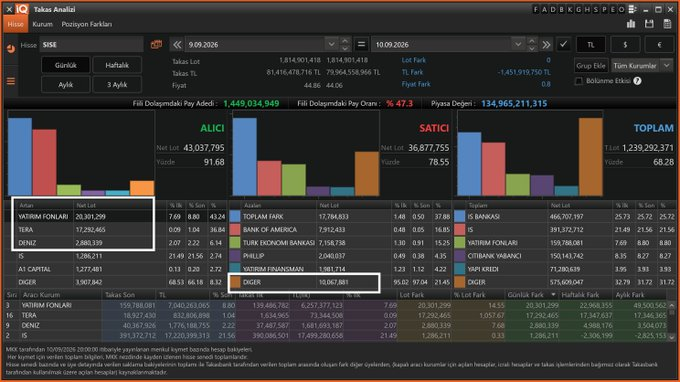
Task: Click blue swatch next to IS BANKASI
Action: (x=459, y=216)
